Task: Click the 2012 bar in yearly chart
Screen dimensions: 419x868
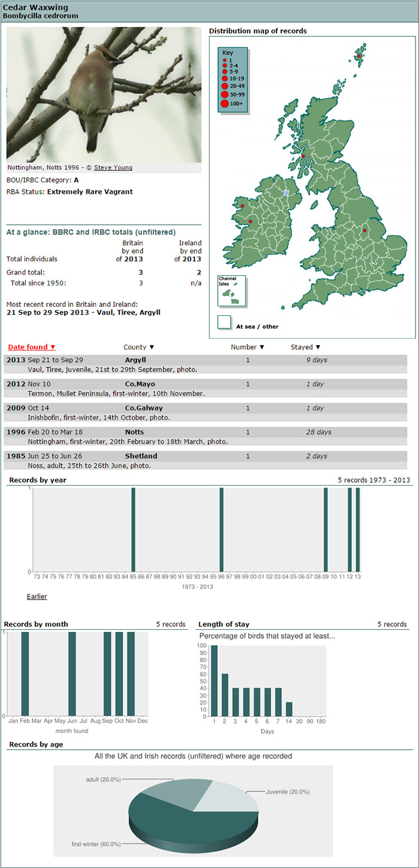Action: pyautogui.click(x=350, y=529)
